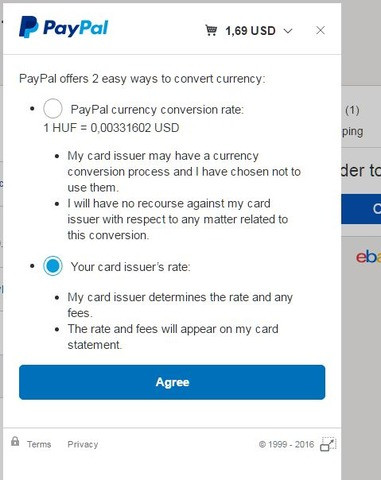Image resolution: width=381 pixels, height=480 pixels.
Task: Open the Terms link
Action: click(39, 444)
